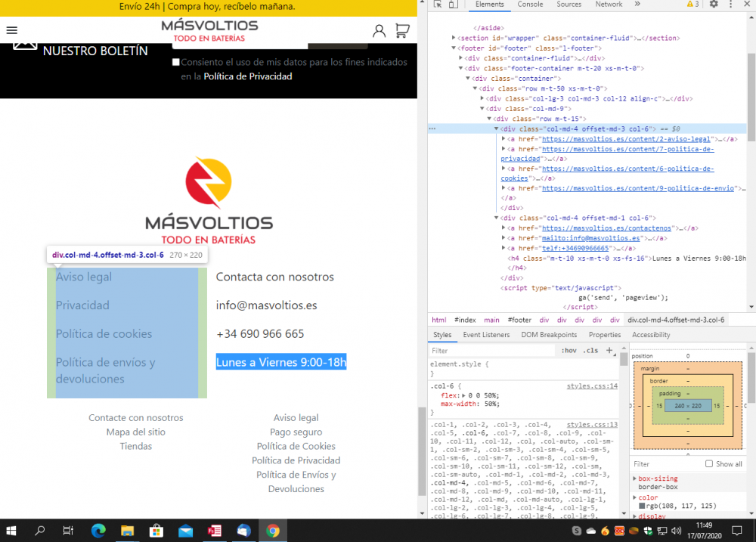Open the Windows Start menu
The height and width of the screenshot is (542, 756).
pos(11,531)
